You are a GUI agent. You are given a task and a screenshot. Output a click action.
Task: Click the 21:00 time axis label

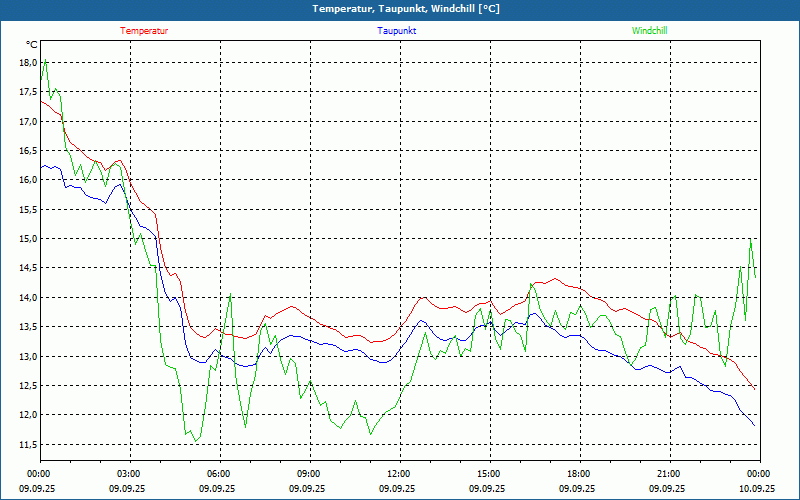coord(669,474)
